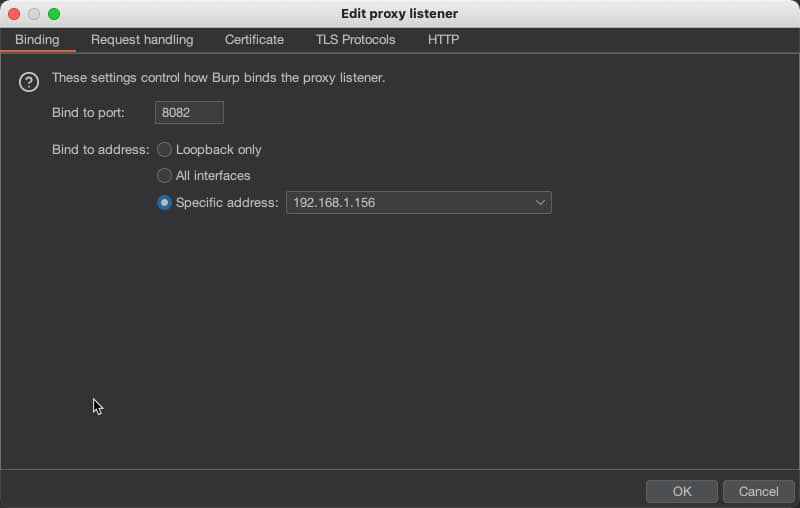This screenshot has height=508, width=800.
Task: Go to the Certificate tab
Action: (254, 40)
